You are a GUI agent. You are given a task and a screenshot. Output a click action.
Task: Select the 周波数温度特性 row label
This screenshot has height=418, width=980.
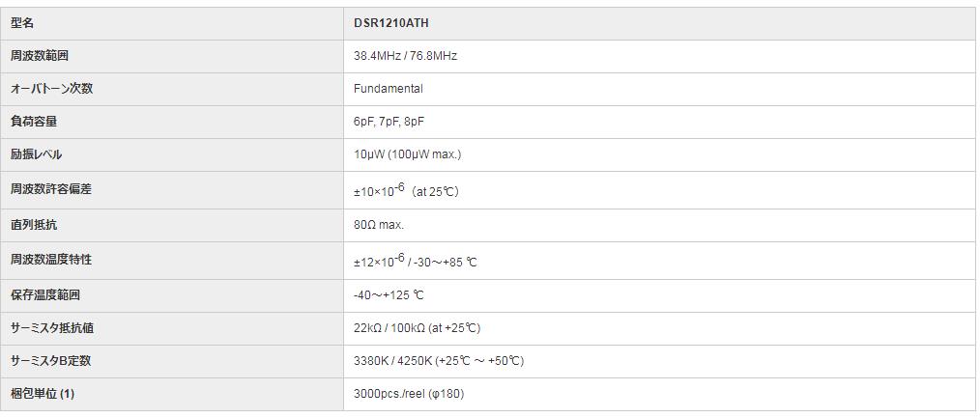(x=50, y=260)
